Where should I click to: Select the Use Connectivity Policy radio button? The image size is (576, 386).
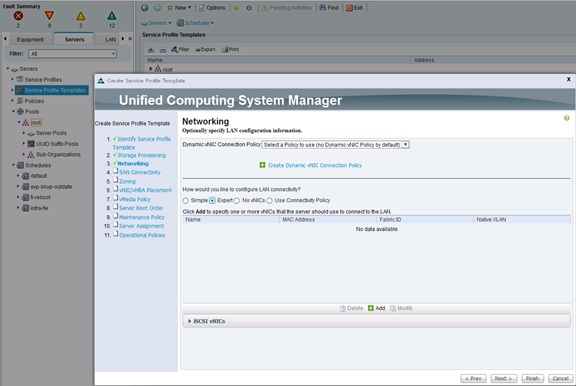click(x=269, y=201)
